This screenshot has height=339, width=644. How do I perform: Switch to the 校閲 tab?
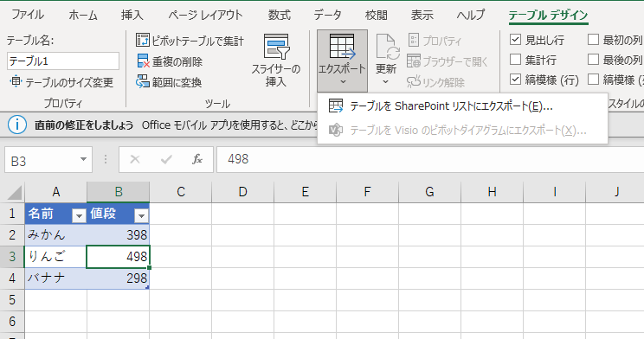pyautogui.click(x=377, y=15)
